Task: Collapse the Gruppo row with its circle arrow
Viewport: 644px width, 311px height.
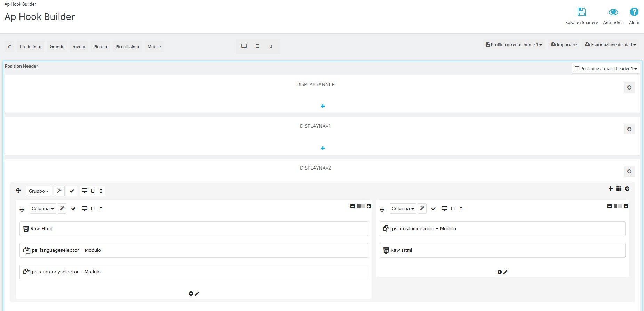Action: (x=627, y=189)
